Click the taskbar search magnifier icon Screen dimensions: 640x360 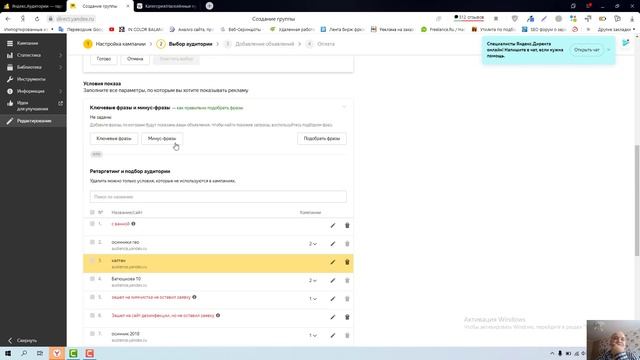coord(24,353)
